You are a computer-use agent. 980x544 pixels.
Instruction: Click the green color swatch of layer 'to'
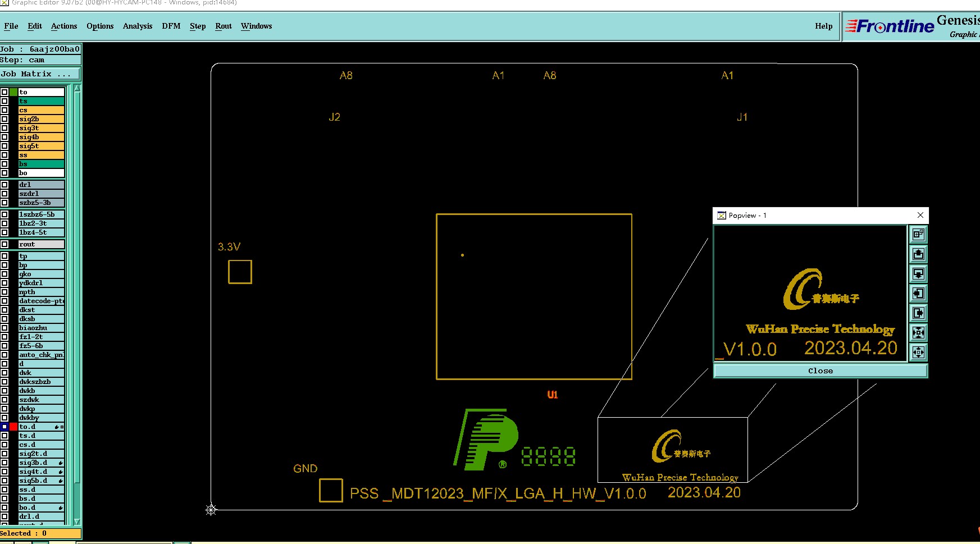(13, 92)
